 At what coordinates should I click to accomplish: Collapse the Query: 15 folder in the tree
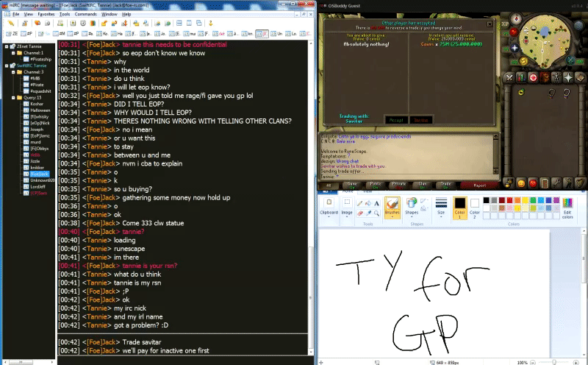click(x=13, y=98)
